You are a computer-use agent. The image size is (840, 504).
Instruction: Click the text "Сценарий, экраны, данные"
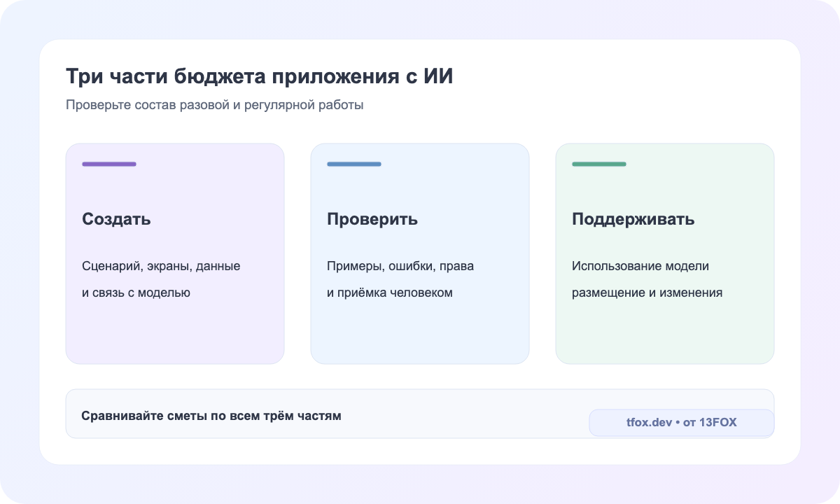point(161,267)
